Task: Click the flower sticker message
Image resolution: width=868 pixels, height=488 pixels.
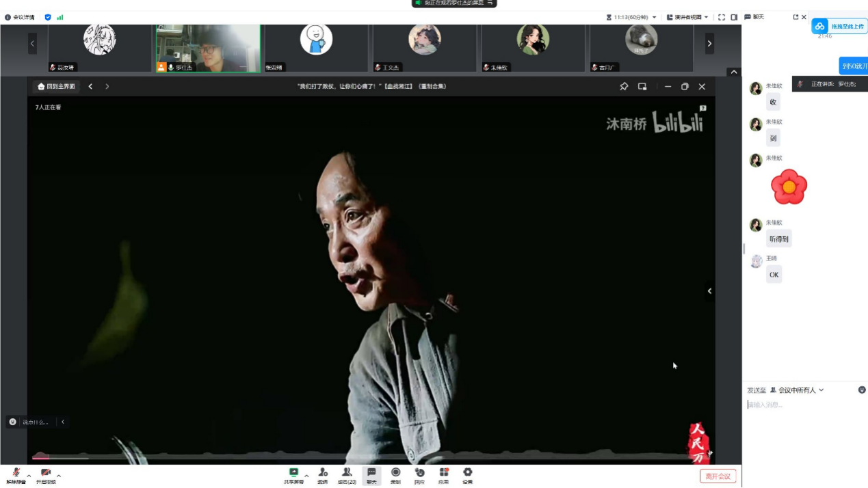Action: point(789,187)
